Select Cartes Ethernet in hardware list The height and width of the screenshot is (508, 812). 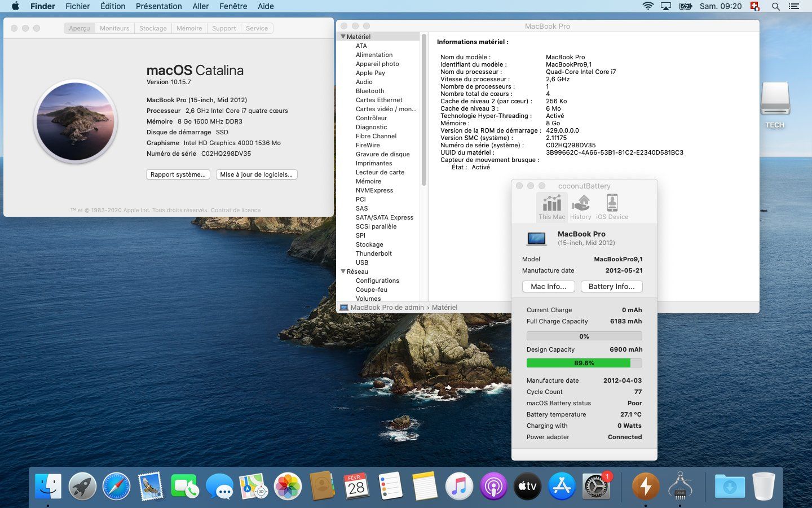[x=379, y=100]
